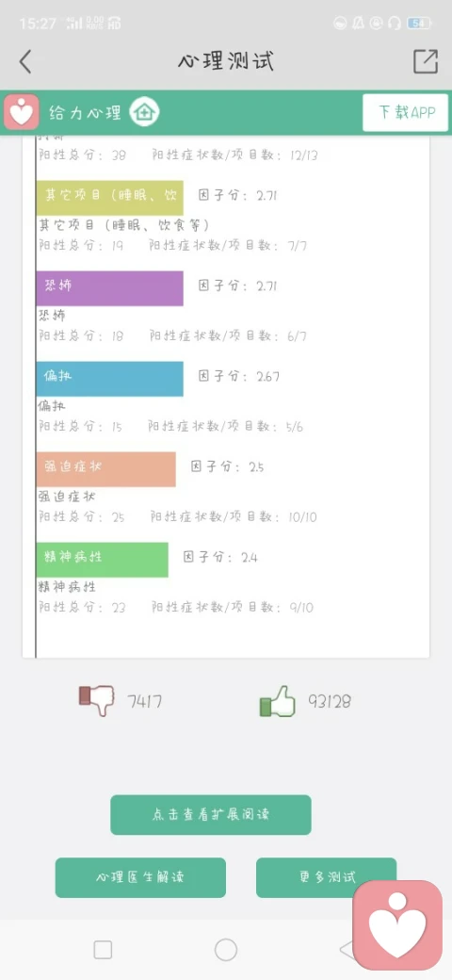452x980 pixels.
Task: Select the yellow 其它项目 bar
Action: [x=110, y=198]
